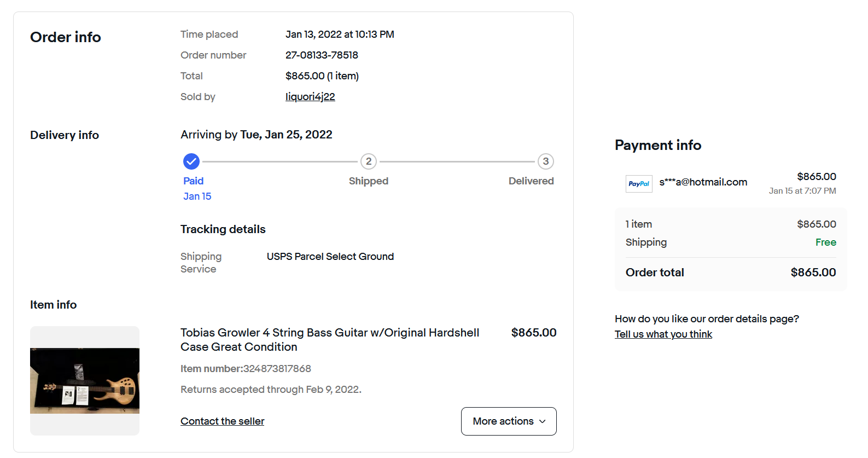Viewport: 868px width, 458px height.
Task: Click the Shipping Service label
Action: click(x=201, y=263)
